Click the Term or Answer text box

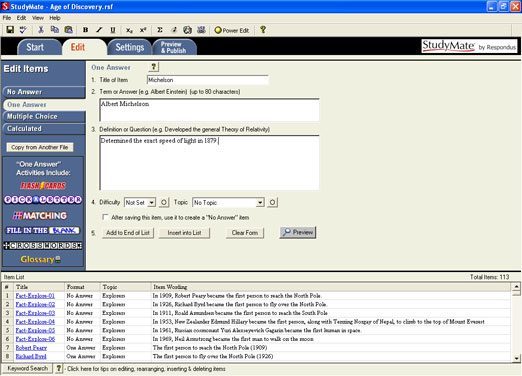coord(209,110)
